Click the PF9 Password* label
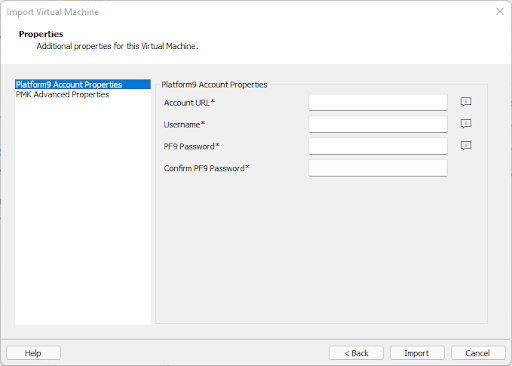 coord(191,146)
